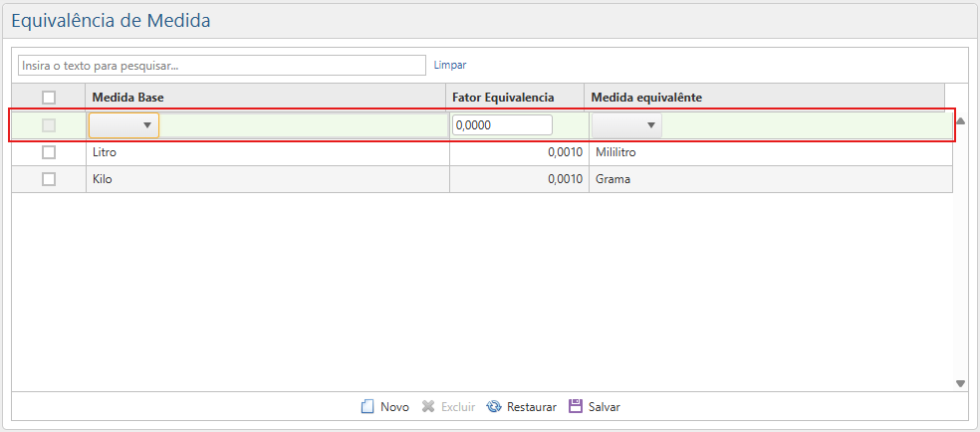
Task: Click the Limpar link
Action: [449, 65]
